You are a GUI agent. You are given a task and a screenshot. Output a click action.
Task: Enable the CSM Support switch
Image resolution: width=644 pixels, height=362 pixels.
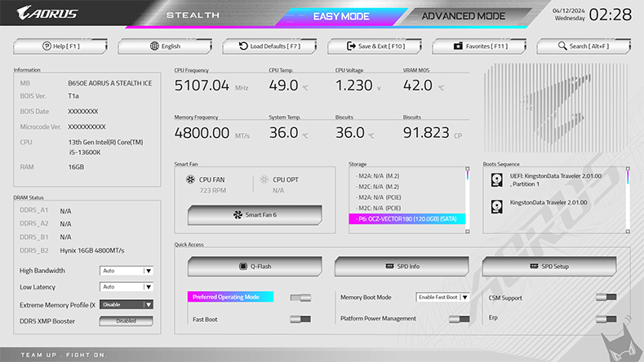point(606,298)
